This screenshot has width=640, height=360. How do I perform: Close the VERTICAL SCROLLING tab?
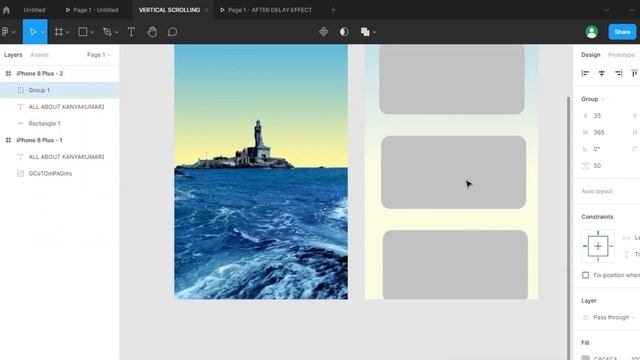click(206, 10)
